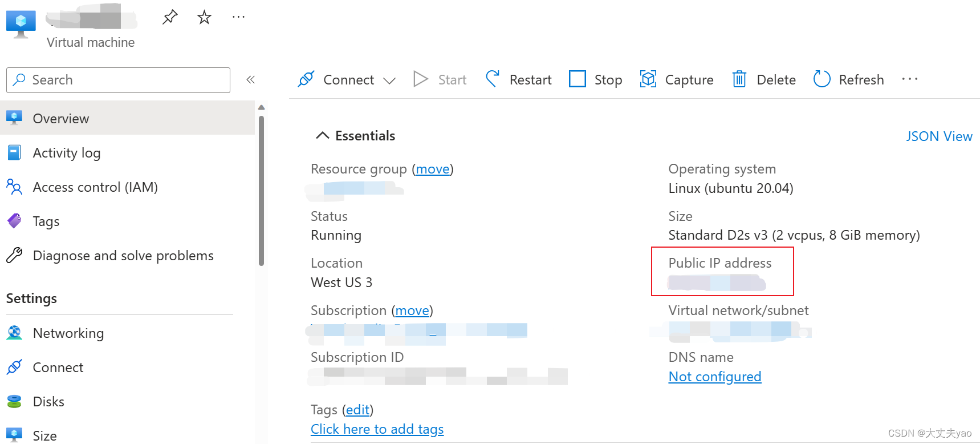Viewport: 980px width, 444px height.
Task: Select the Running status text
Action: click(x=336, y=235)
